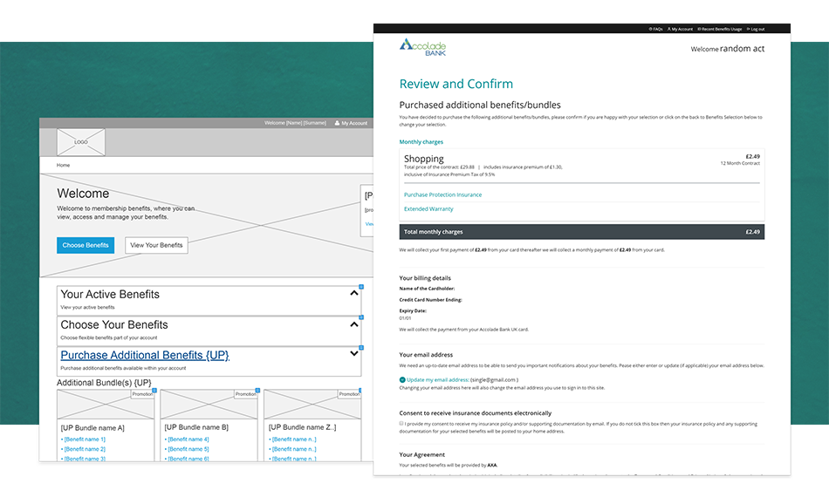Click Log out in the top bar
The image size is (829, 504).
(756, 29)
